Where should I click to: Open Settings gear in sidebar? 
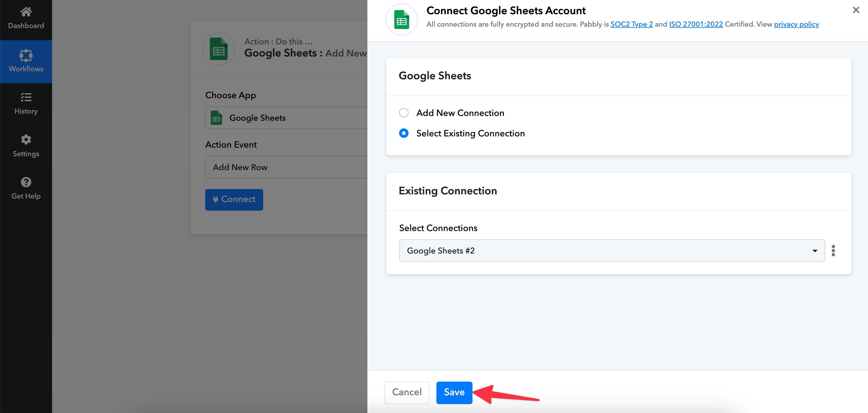[x=26, y=139]
